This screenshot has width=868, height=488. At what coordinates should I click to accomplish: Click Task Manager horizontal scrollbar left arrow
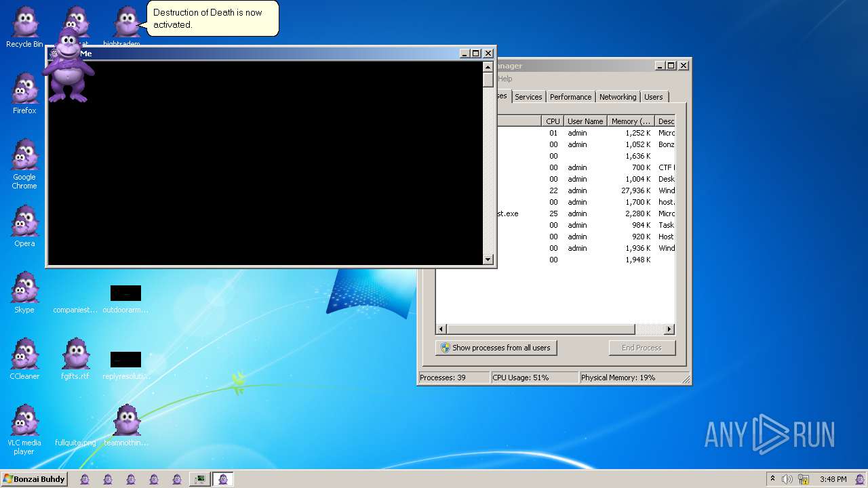(x=441, y=329)
